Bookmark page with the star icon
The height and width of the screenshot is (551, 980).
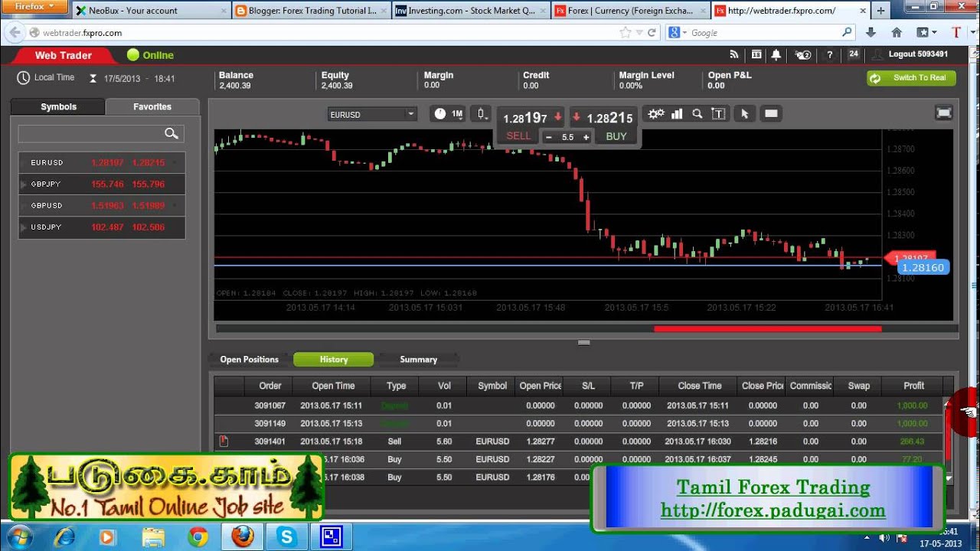point(625,33)
